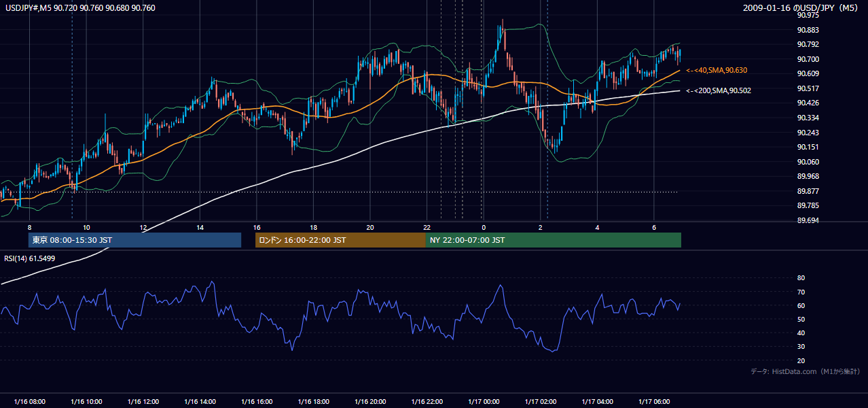This screenshot has width=868, height=408.
Task: Click the 89.785 price axis label
Action: (x=808, y=205)
